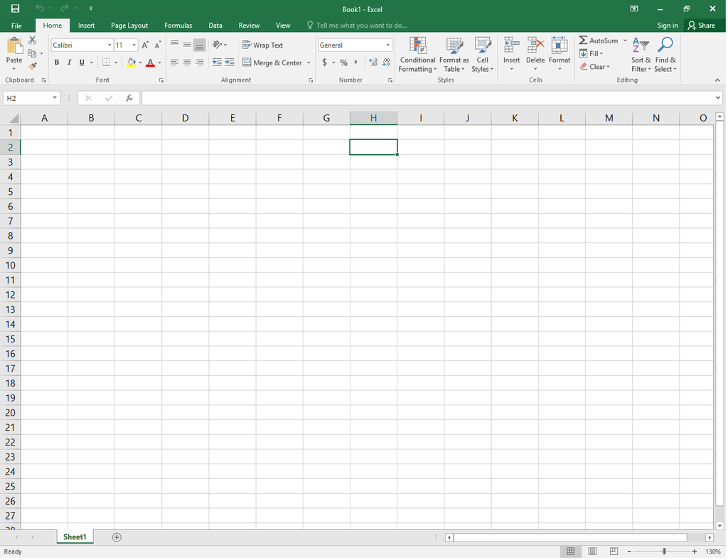Image resolution: width=728 pixels, height=560 pixels.
Task: Expand the Fill Color options
Action: click(140, 63)
